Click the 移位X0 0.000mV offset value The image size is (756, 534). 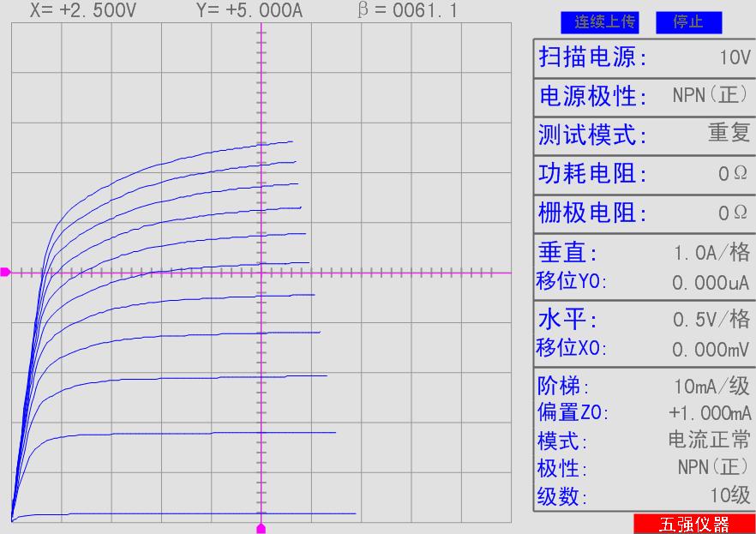click(711, 350)
